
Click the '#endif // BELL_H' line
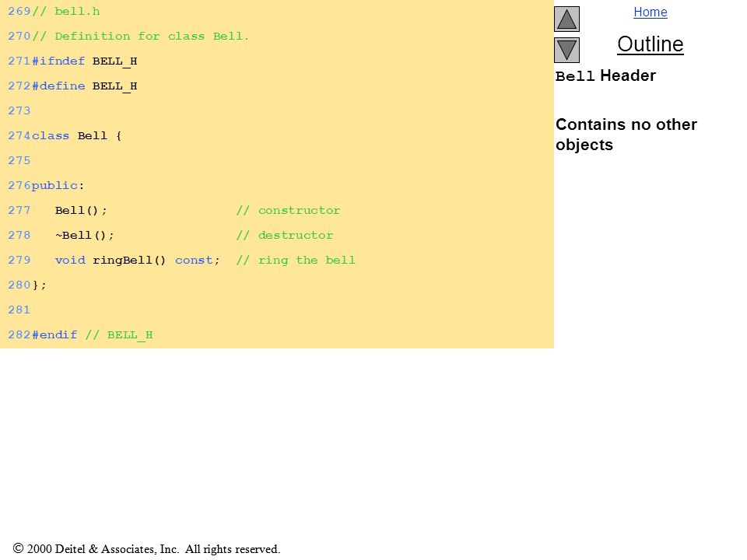click(x=93, y=334)
